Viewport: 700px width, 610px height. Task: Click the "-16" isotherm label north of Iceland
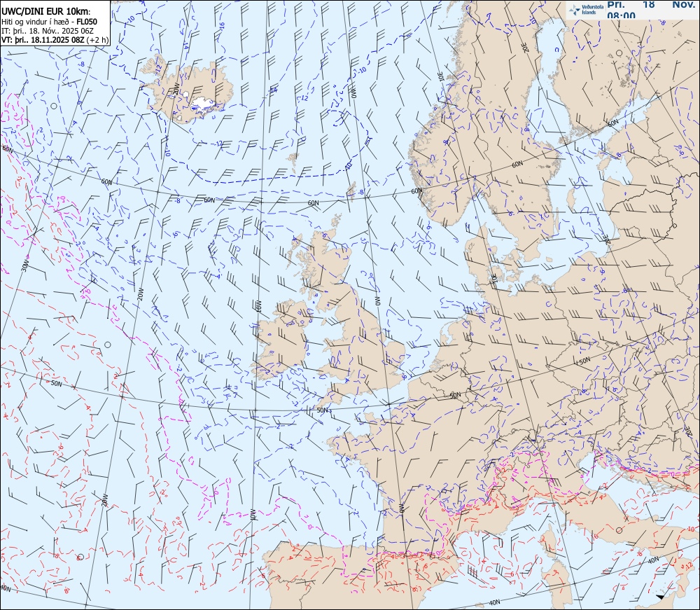pyautogui.click(x=222, y=27)
